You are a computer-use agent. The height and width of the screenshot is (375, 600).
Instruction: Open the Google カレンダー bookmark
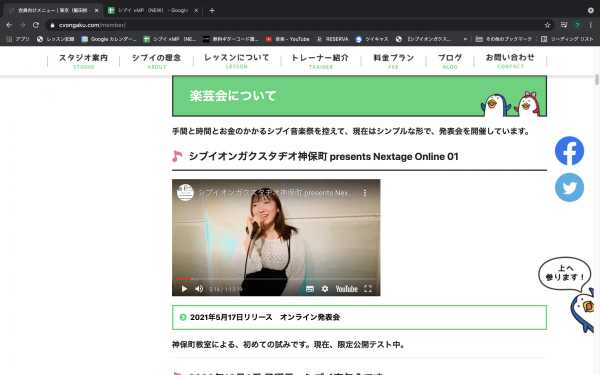[x=109, y=39]
